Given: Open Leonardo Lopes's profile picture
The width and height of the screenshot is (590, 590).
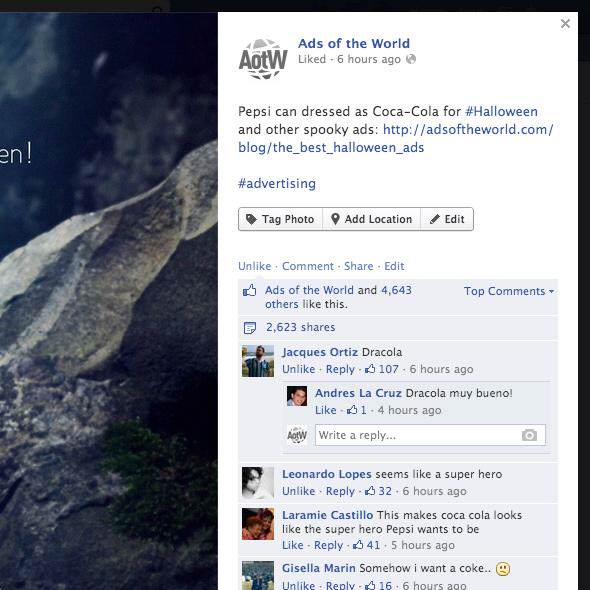Looking at the screenshot, I should pos(258,483).
